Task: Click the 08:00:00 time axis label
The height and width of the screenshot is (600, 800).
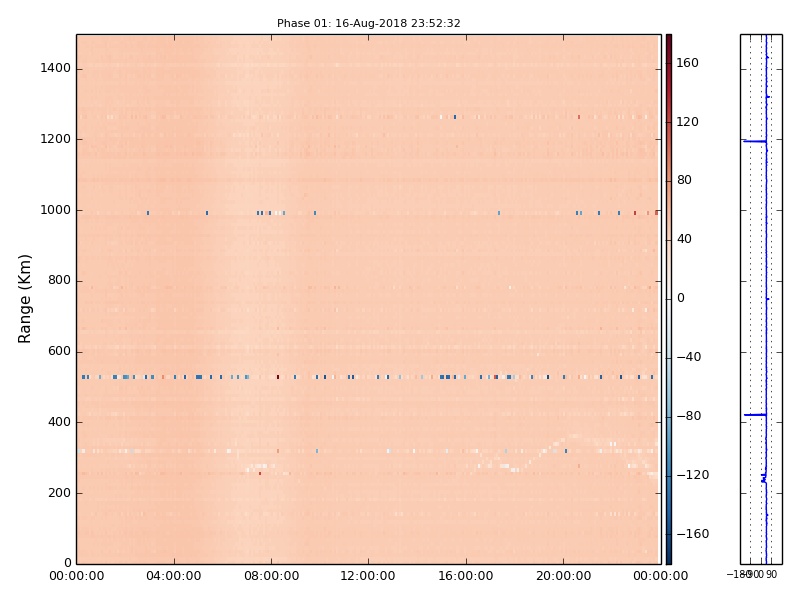Action: tap(271, 576)
